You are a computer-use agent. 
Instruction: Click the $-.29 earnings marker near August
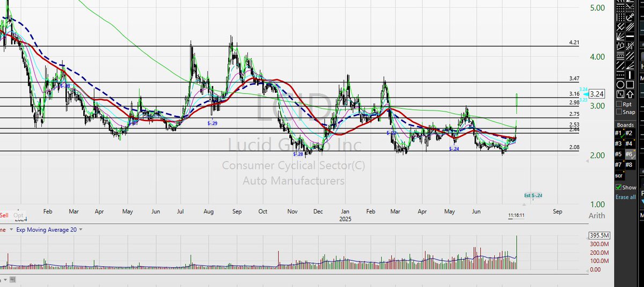tap(213, 123)
